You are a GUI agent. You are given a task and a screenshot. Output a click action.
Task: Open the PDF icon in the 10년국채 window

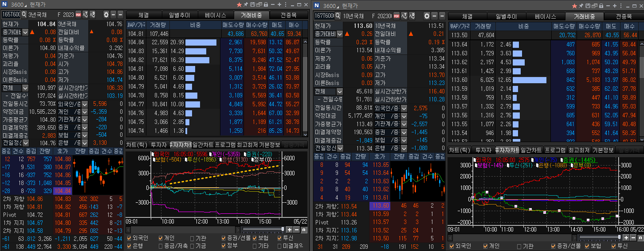pyautogui.click(x=397, y=15)
